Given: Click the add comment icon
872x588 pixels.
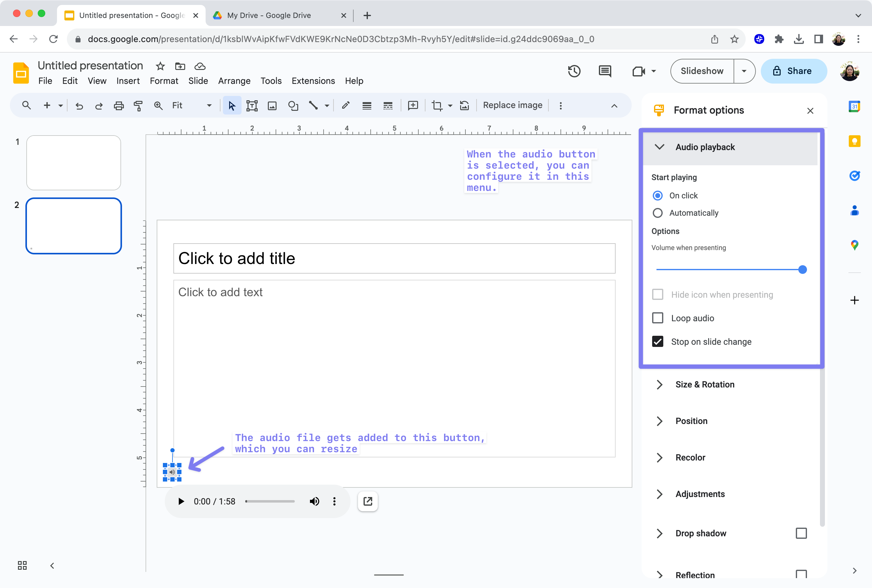Looking at the screenshot, I should coord(413,106).
